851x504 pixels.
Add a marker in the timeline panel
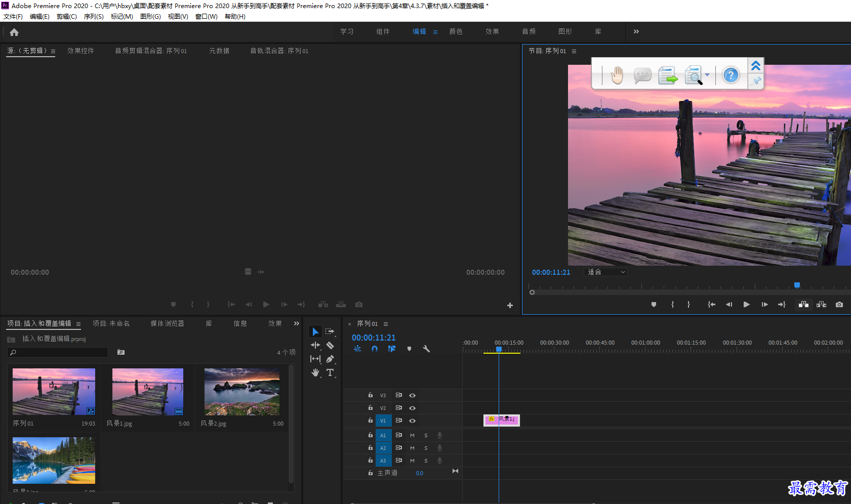[x=409, y=349]
